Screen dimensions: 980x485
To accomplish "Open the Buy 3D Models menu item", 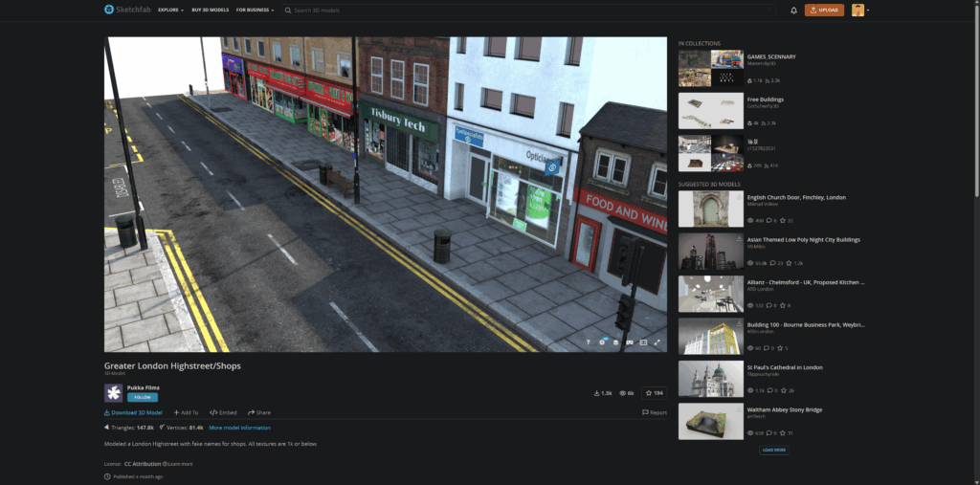I will [211, 11].
